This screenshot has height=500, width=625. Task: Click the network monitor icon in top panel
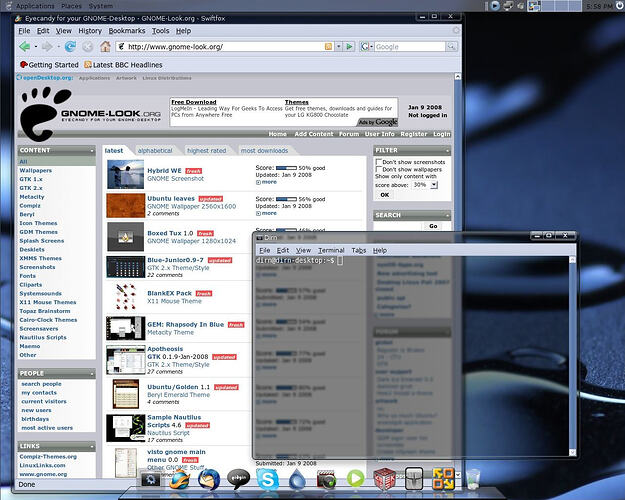[508, 6]
